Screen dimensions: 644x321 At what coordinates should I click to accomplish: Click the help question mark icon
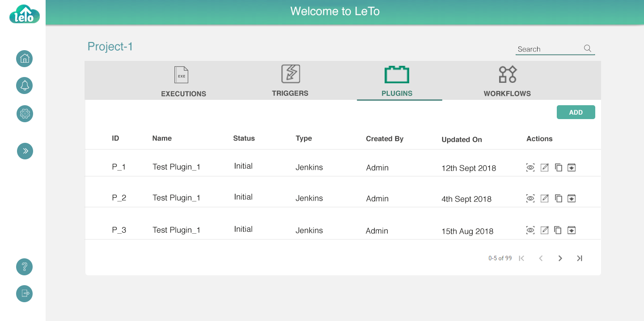(25, 267)
